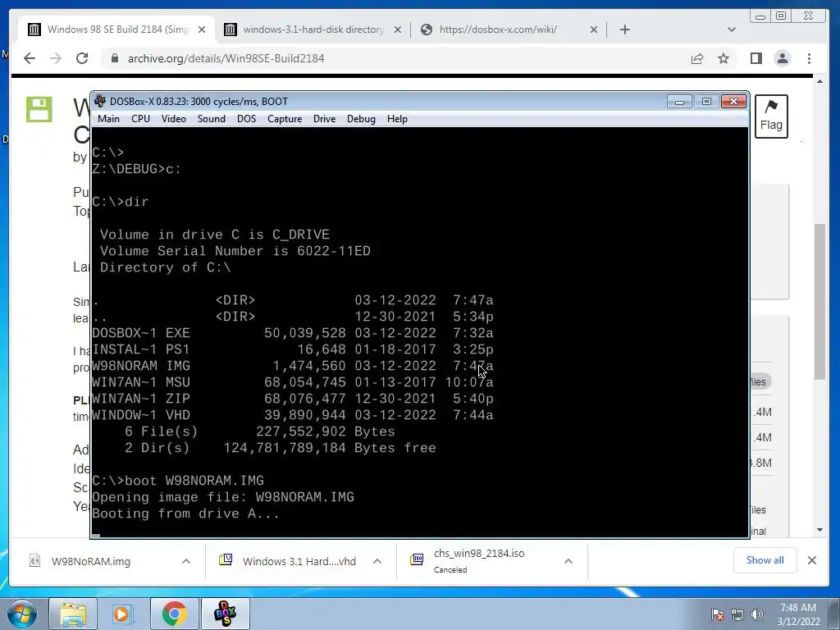Open the Capture menu in DOSBox-X

[x=285, y=119]
